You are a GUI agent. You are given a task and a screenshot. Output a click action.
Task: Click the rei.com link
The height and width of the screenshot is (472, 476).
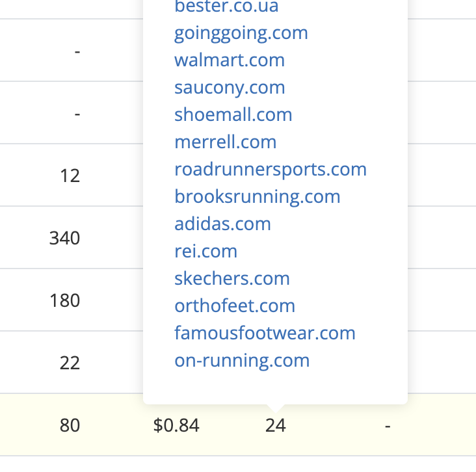(205, 252)
